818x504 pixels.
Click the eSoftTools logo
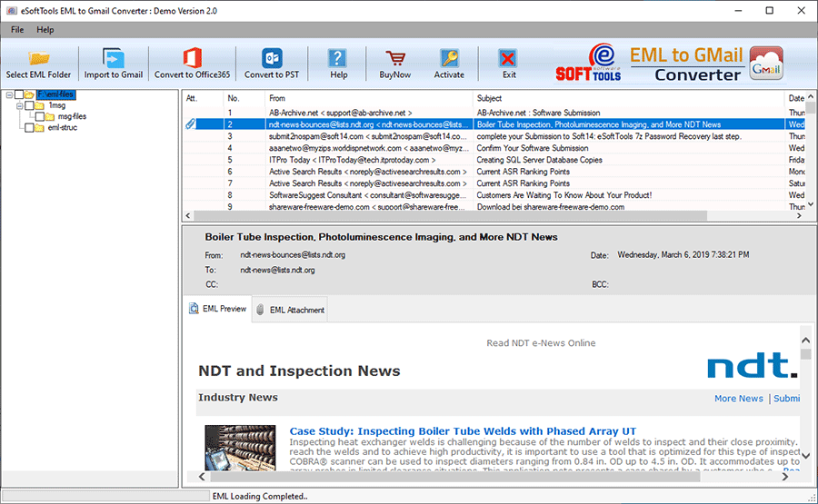click(588, 63)
